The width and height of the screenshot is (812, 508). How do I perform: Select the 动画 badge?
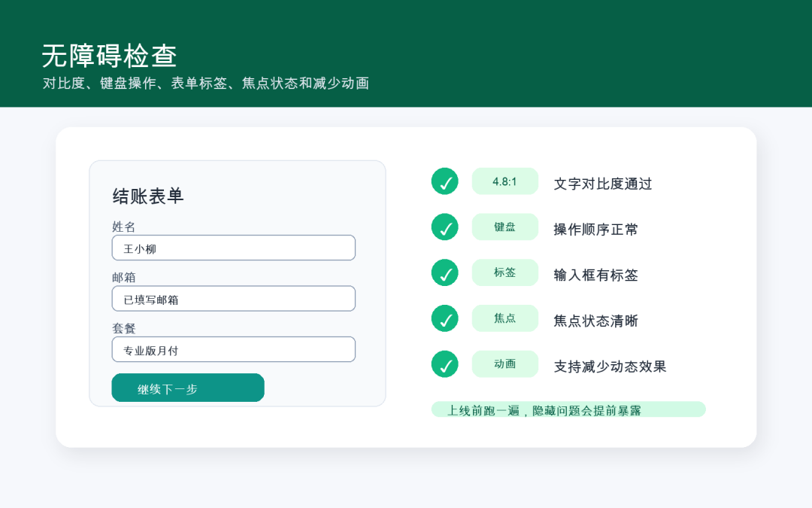coord(505,364)
